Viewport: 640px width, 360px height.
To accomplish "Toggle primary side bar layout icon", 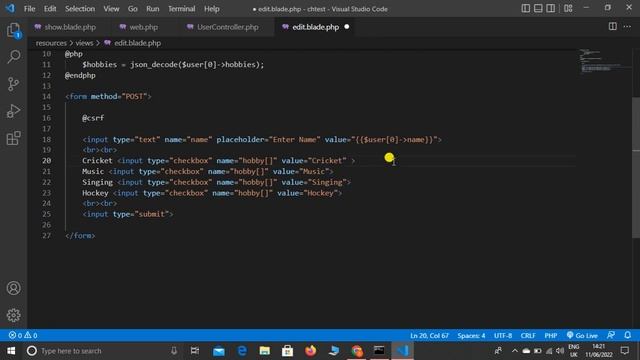I will pyautogui.click(x=526, y=8).
